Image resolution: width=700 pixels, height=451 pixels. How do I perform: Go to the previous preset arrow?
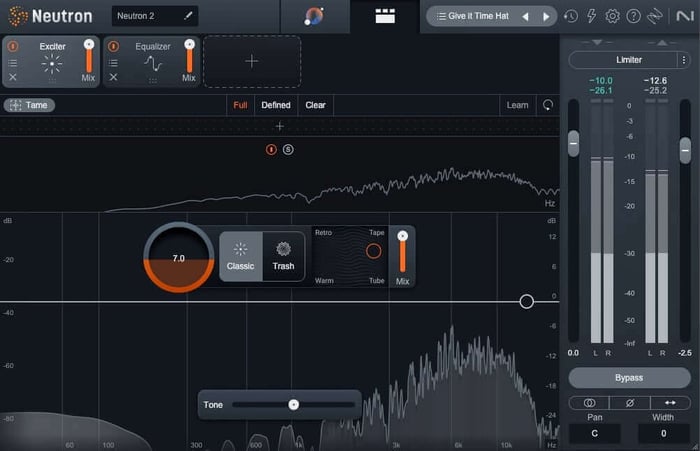pos(525,17)
